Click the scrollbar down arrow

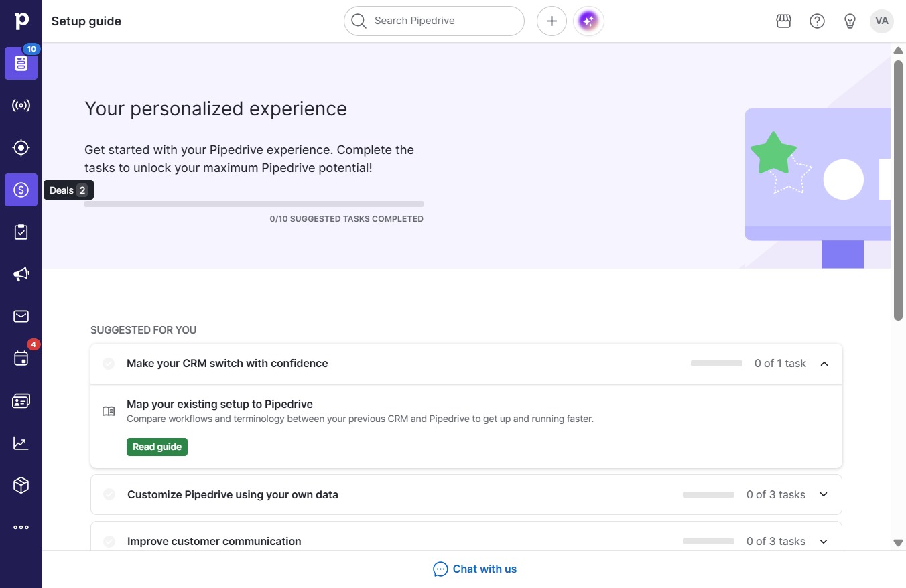click(898, 543)
